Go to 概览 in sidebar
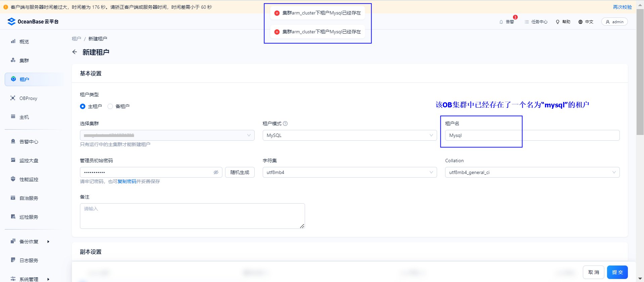This screenshot has width=644, height=282. coord(24,42)
